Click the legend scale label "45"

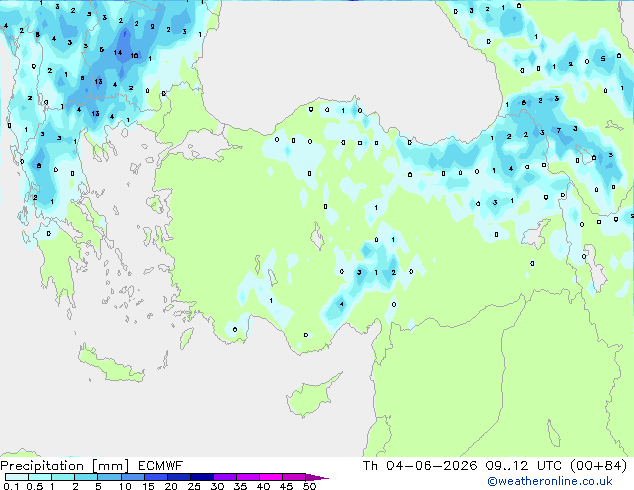(x=286, y=486)
